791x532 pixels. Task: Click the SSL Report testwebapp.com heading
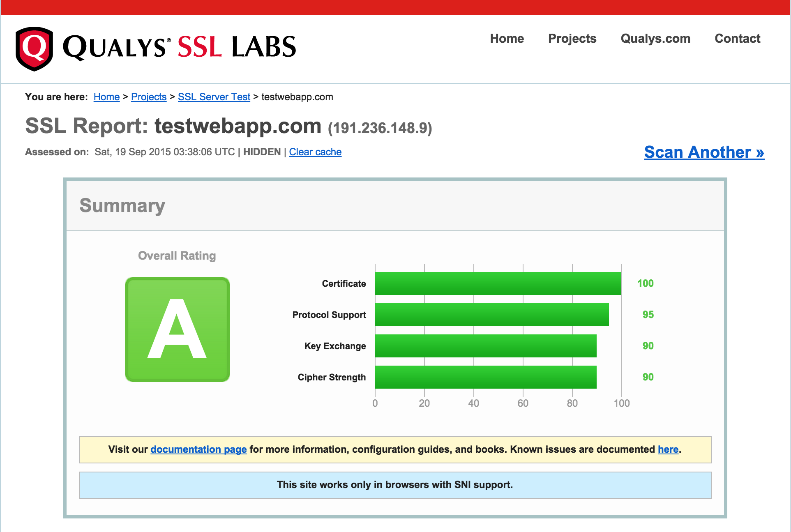click(x=228, y=126)
